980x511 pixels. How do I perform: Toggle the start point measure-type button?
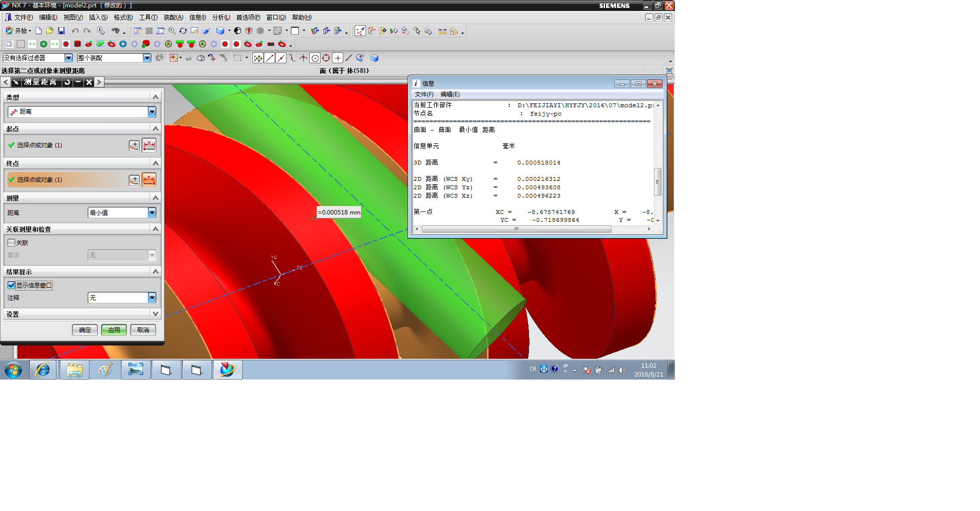pos(149,145)
